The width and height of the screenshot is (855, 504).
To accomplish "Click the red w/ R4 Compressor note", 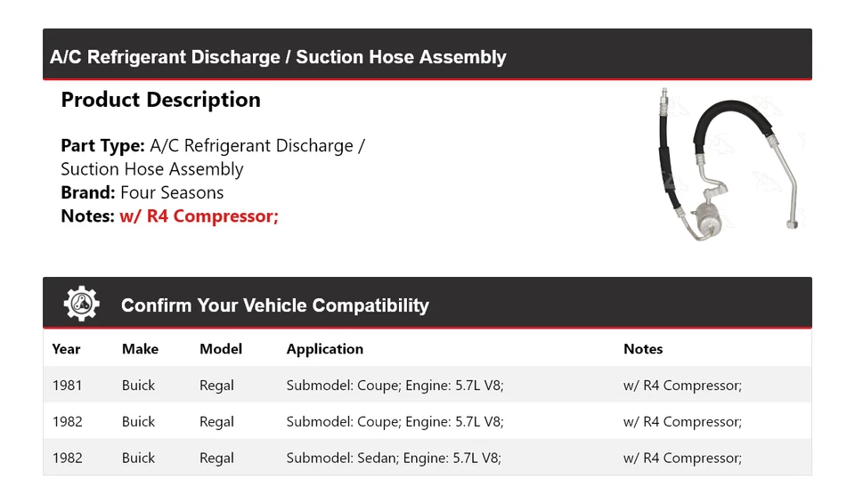I will [x=199, y=215].
